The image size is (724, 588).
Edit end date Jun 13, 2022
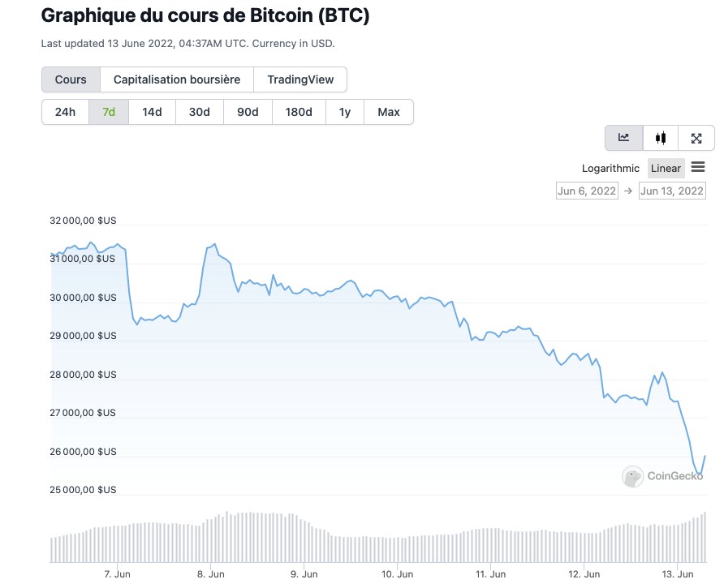(672, 191)
